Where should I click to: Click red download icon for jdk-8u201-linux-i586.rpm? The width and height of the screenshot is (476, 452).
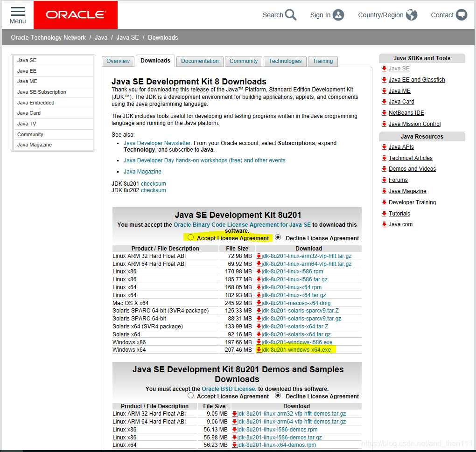(x=259, y=271)
